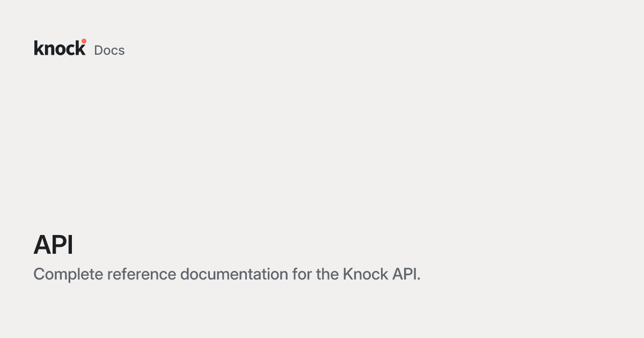Click the first letter k of the logo
The image size is (644, 338).
click(x=39, y=48)
